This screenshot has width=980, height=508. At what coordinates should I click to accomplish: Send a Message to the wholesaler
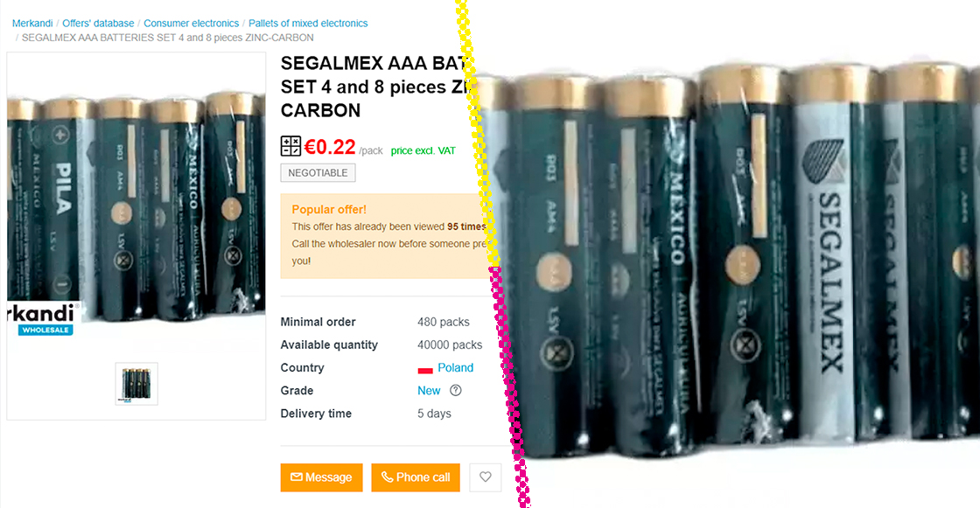(x=321, y=477)
